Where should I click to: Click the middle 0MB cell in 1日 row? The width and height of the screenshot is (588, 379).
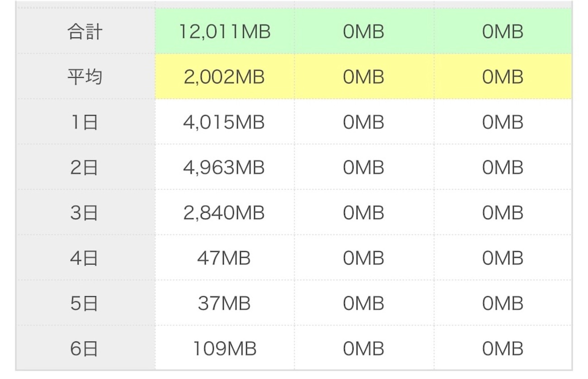364,123
